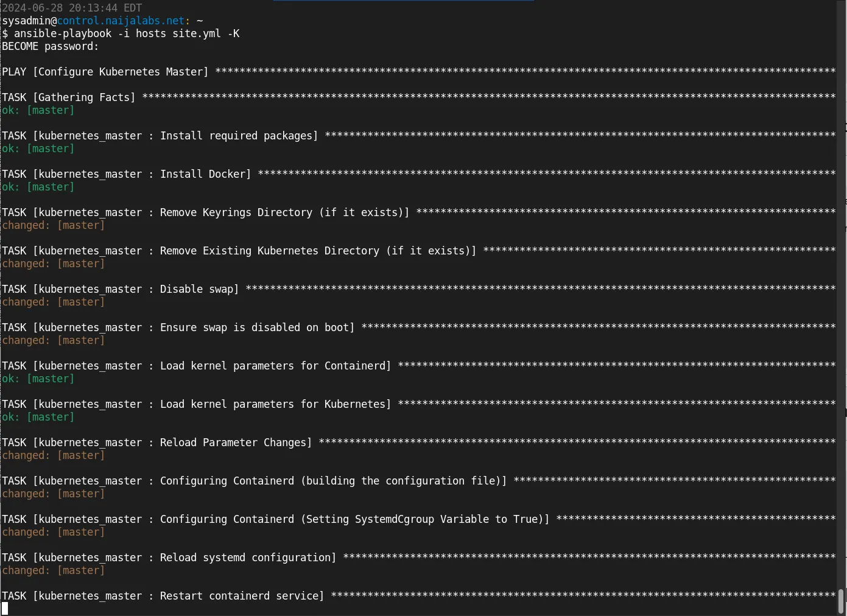Click changed: [master] under Ensure swap disabled on boot
This screenshot has width=847, height=616.
coord(54,340)
